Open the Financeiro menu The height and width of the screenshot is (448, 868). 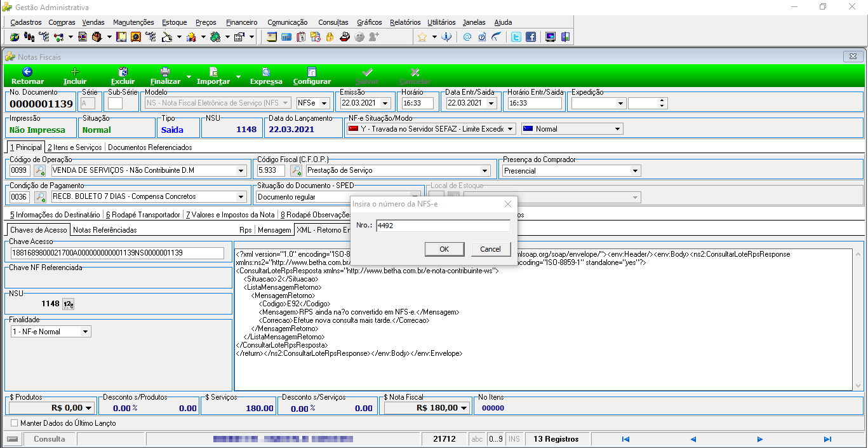click(242, 22)
